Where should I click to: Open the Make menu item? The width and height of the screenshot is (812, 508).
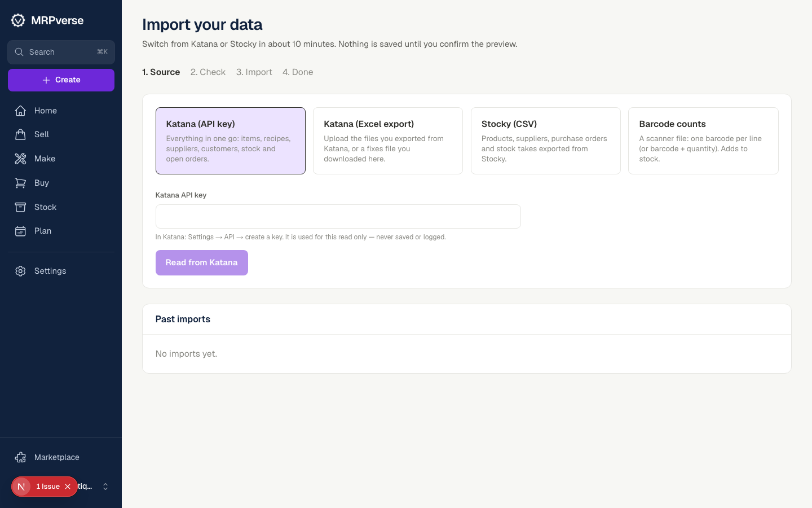click(61, 159)
